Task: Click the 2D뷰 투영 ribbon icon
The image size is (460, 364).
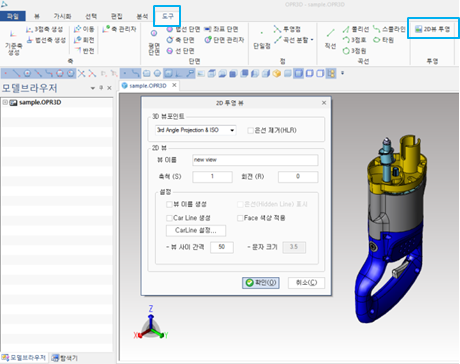Action: 433,29
